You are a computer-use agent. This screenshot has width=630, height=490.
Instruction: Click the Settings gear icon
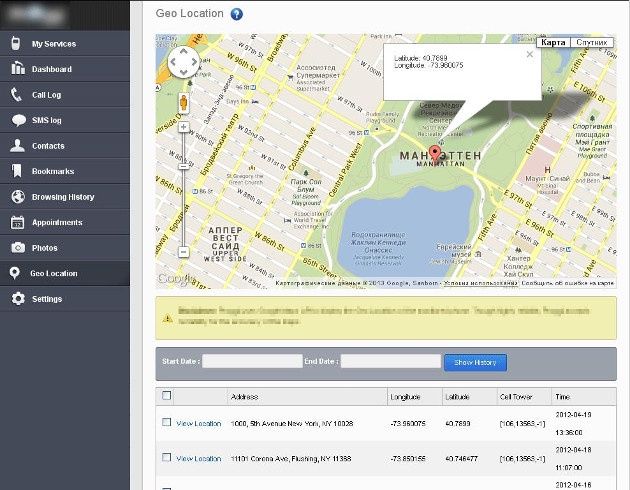(x=18, y=299)
